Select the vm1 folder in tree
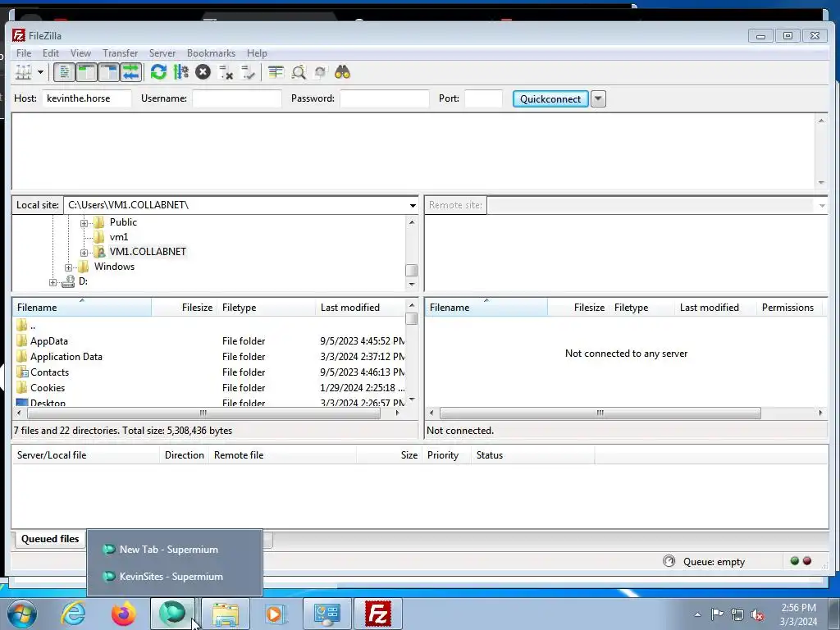 [x=119, y=237]
